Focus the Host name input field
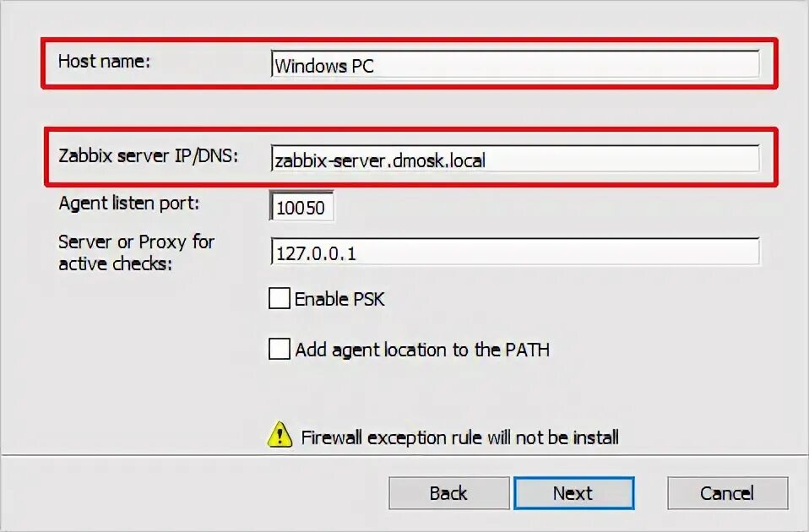Viewport: 809px width, 532px height. coord(515,64)
